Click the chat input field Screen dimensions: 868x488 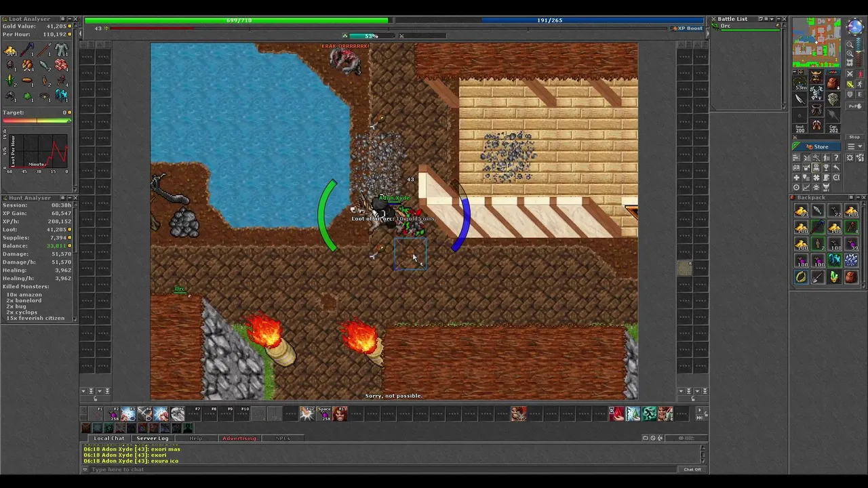[x=383, y=469]
